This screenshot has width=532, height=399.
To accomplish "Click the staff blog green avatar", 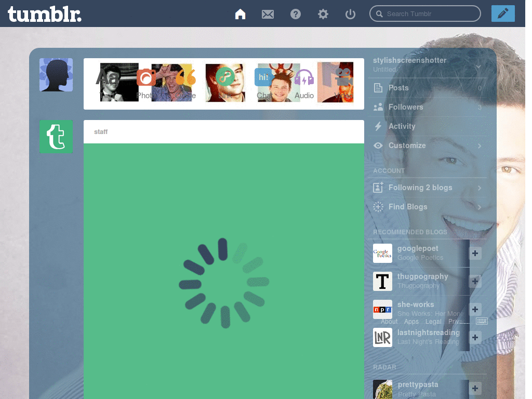I will [x=56, y=137].
